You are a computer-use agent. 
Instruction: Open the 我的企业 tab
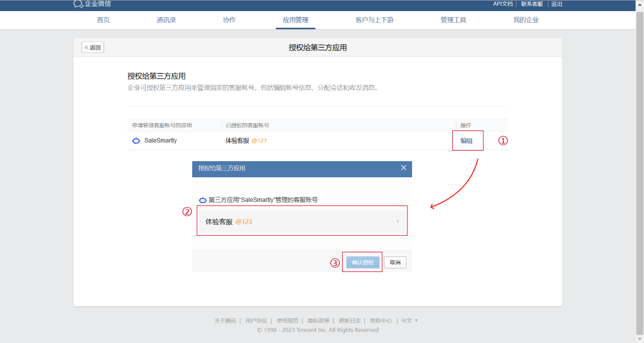(x=526, y=20)
